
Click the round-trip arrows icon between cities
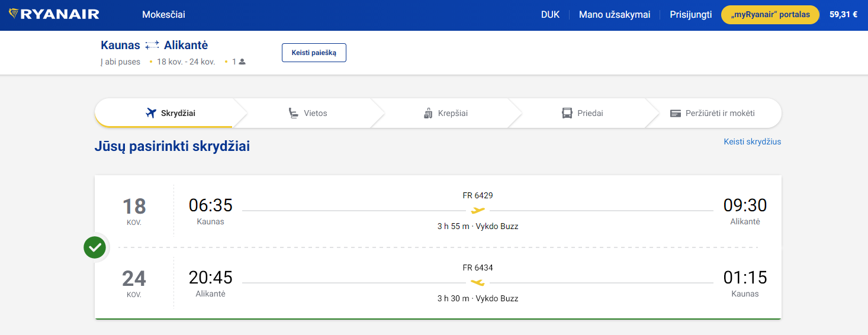[x=152, y=46]
